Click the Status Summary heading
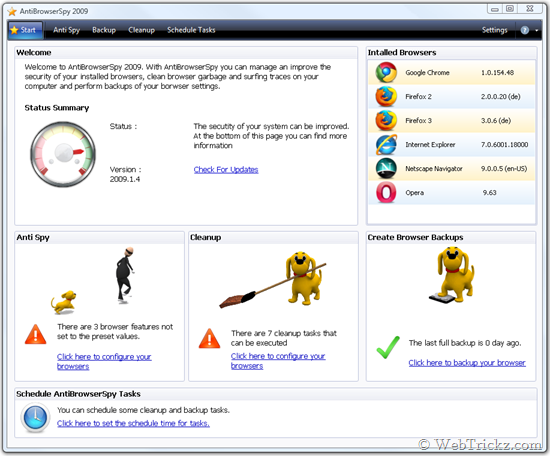The height and width of the screenshot is (456, 550). coord(57,108)
